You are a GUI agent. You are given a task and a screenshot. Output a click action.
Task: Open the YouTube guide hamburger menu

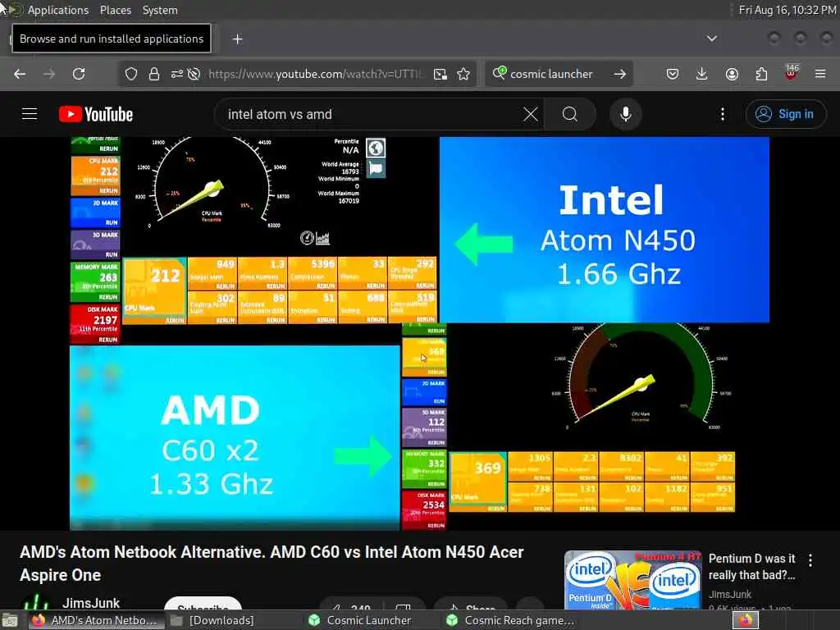[x=30, y=114]
